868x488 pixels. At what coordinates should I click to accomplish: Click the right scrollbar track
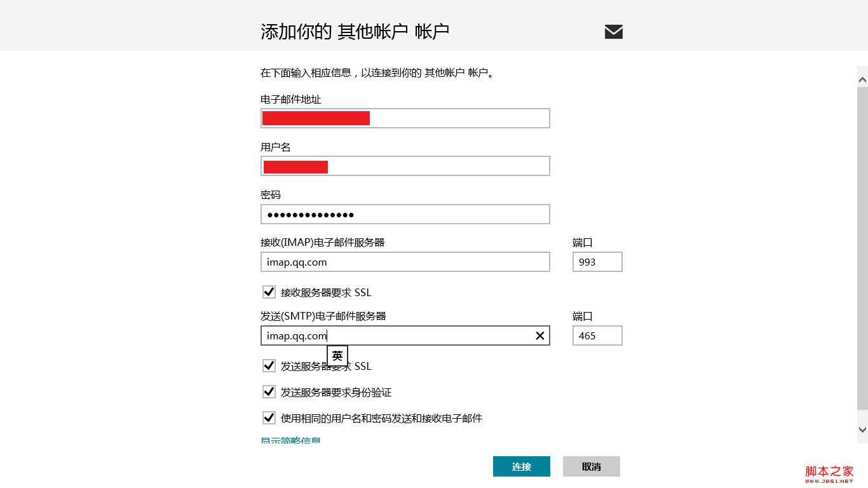point(862,254)
